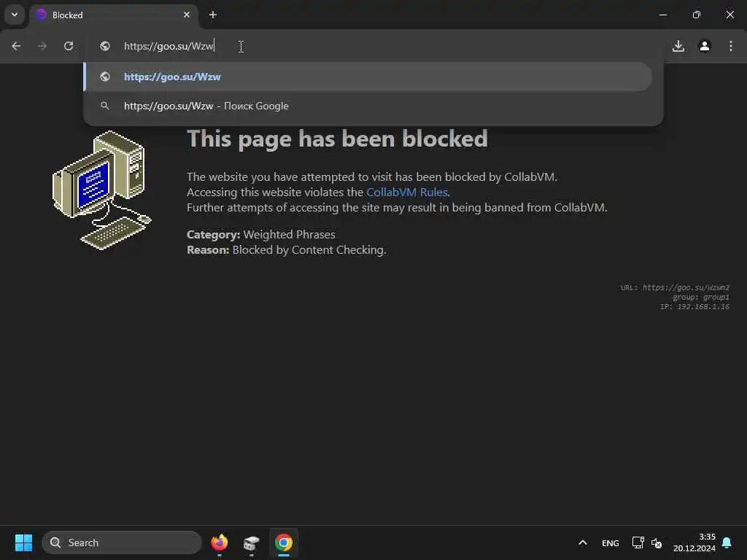Viewport: 747px width, 560px height.
Task: Open the notifications bell icon
Action: pyautogui.click(x=727, y=542)
